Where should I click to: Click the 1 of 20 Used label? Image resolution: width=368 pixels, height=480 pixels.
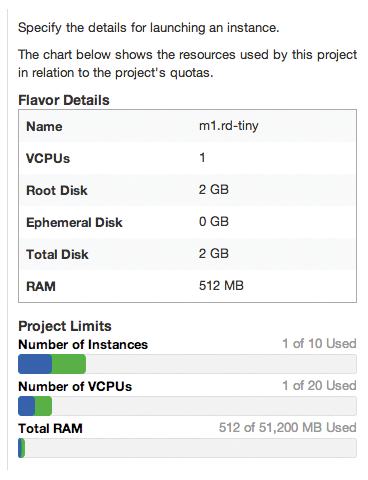pyautogui.click(x=319, y=385)
